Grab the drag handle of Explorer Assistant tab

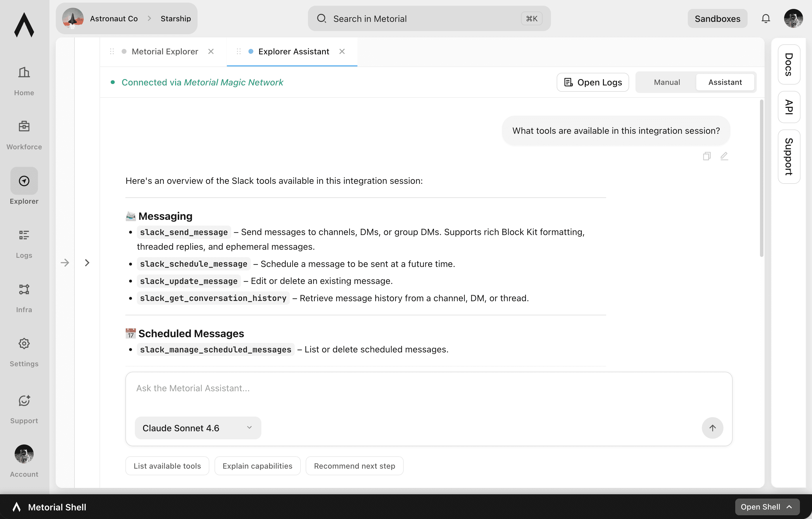[239, 51]
